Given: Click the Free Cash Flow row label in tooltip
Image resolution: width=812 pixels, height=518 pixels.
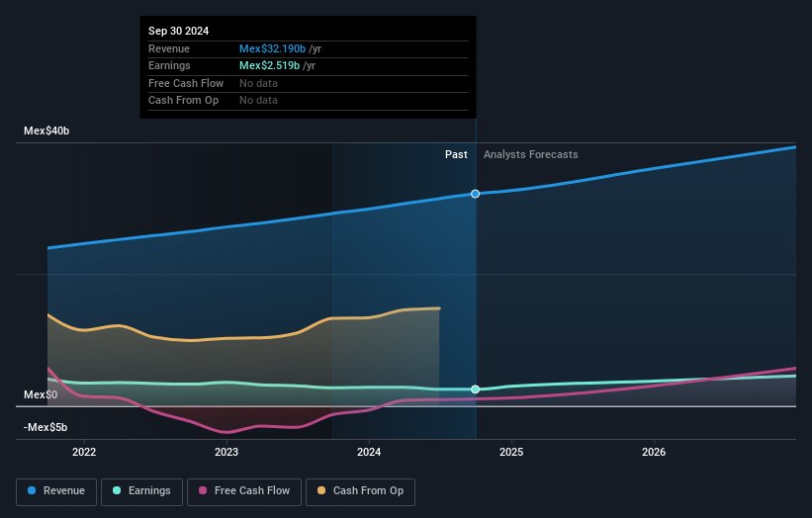Looking at the screenshot, I should [186, 83].
